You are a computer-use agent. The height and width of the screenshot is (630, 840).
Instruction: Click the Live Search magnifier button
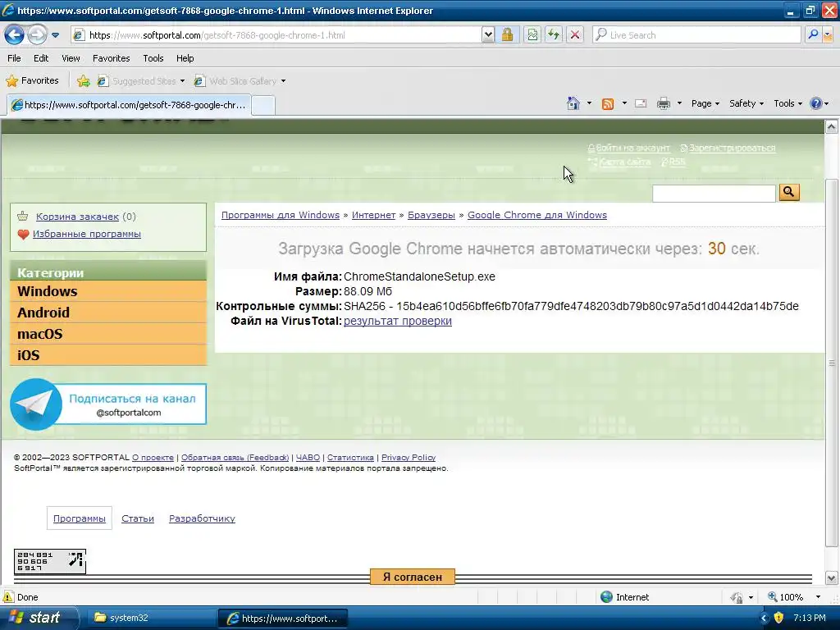pos(813,35)
